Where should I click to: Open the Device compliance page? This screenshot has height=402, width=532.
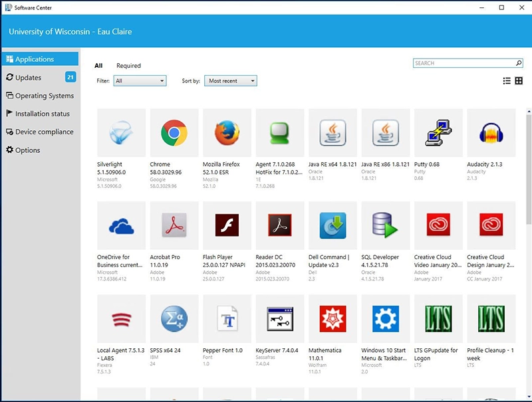coord(41,132)
